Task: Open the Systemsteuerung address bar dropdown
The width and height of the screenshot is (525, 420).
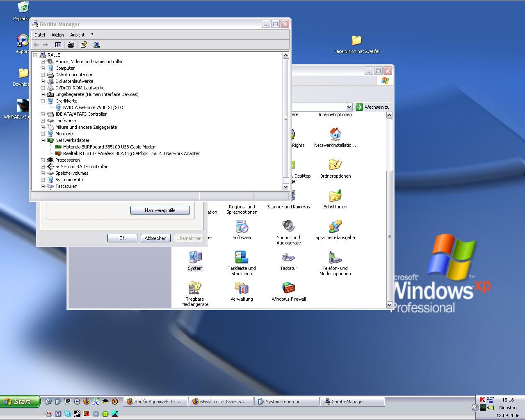Action: click(x=349, y=107)
